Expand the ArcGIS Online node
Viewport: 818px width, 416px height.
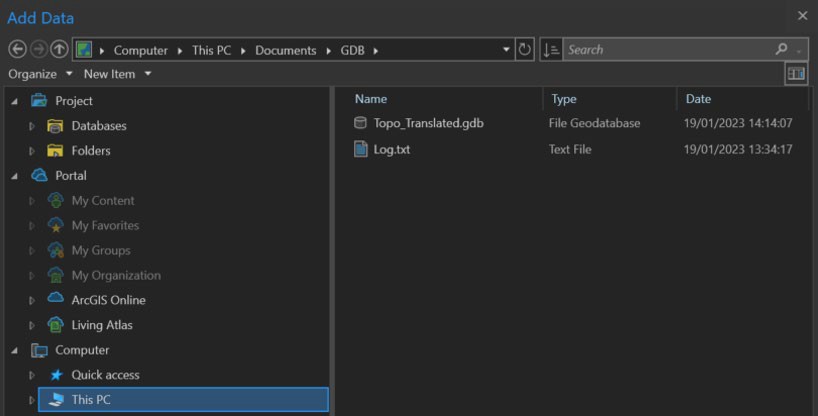(x=31, y=300)
